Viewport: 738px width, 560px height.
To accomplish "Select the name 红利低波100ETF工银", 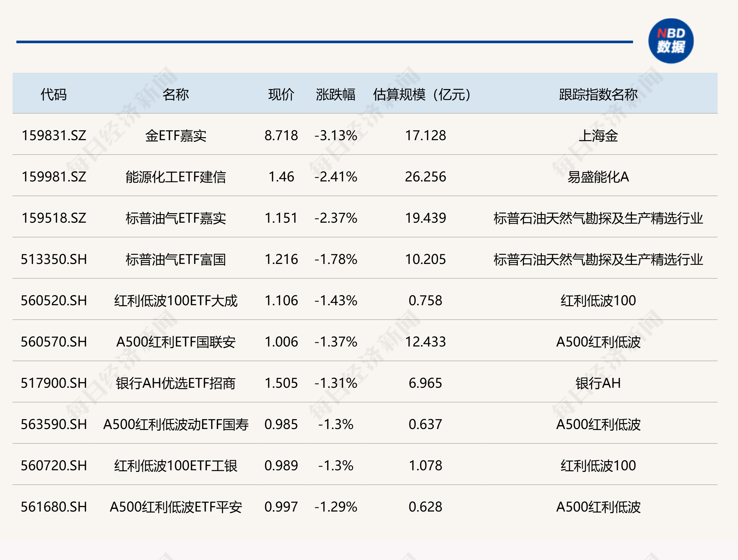I will [x=176, y=466].
